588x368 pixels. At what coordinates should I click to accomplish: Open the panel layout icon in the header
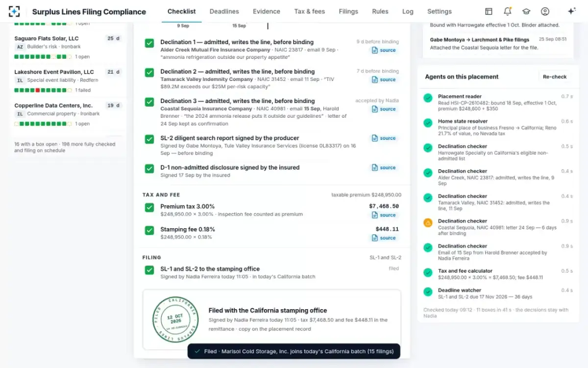489,11
